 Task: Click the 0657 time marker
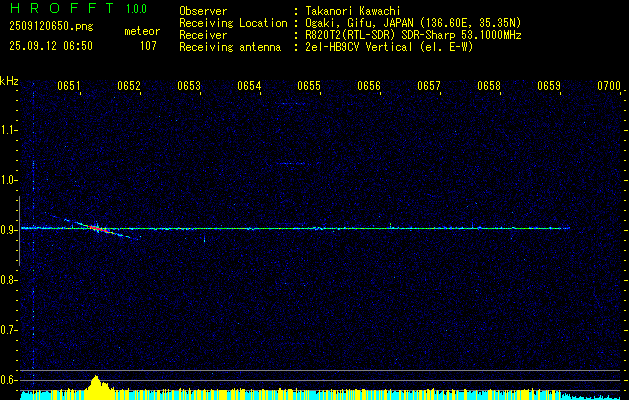[428, 86]
